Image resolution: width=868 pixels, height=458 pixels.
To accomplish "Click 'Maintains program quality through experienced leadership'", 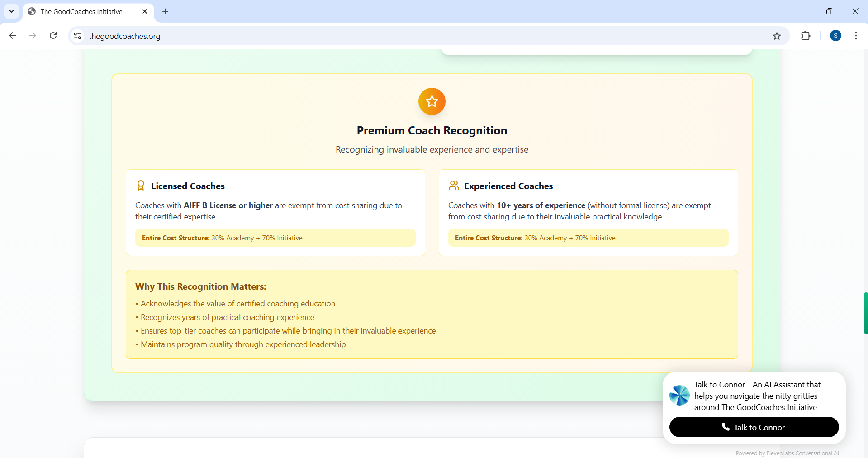I will (x=243, y=344).
